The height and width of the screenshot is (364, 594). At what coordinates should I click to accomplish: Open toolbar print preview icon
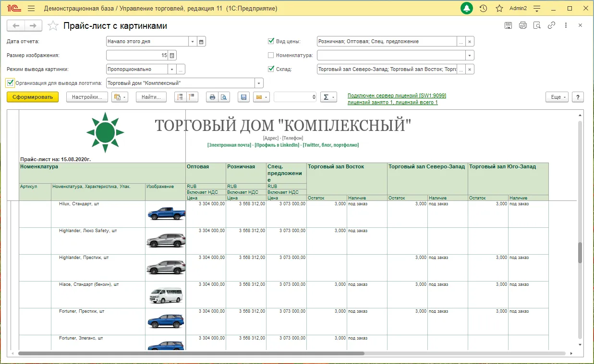point(224,97)
